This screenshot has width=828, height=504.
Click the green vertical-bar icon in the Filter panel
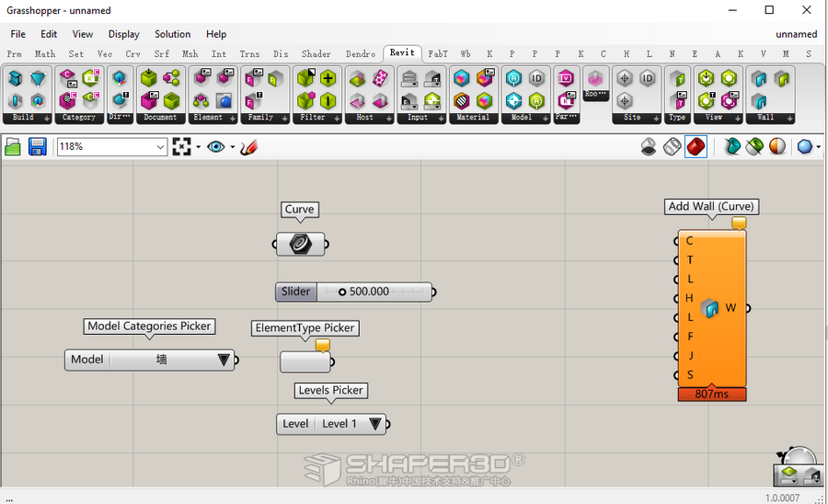[328, 100]
